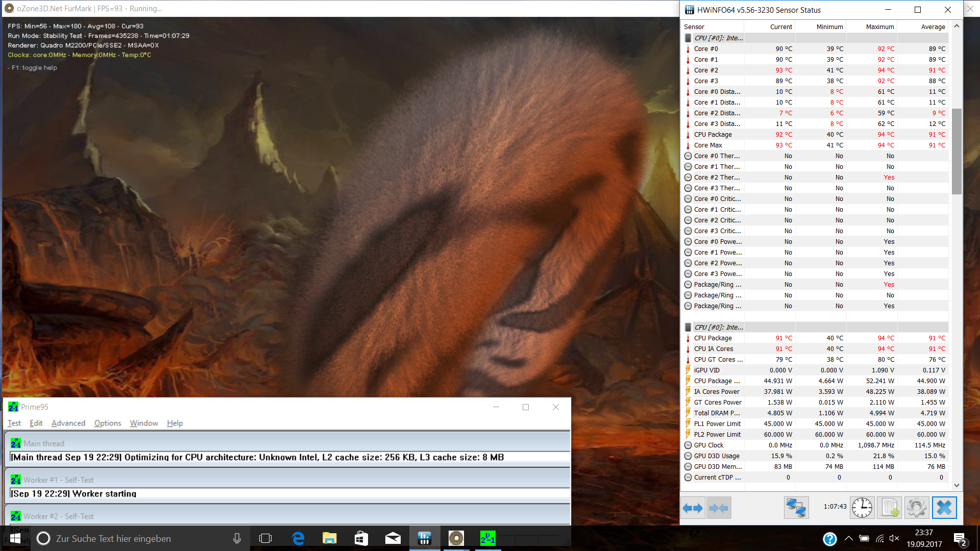
Task: Open HWiNFO network remote monitoring icon
Action: [796, 508]
